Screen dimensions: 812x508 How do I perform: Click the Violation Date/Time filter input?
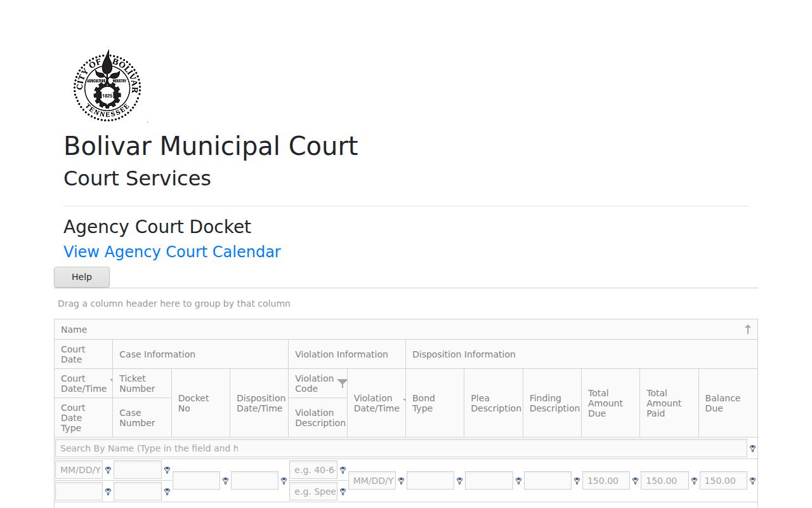(x=372, y=481)
